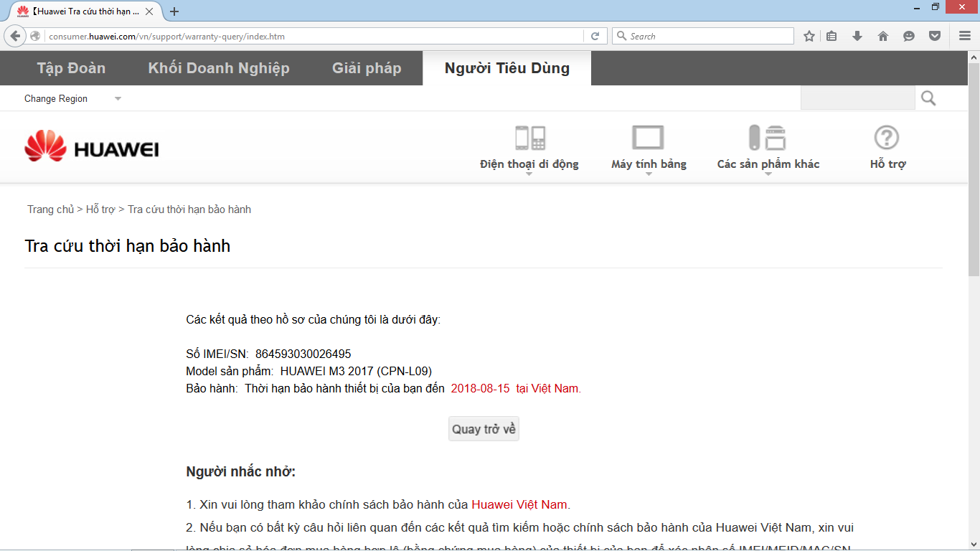Click the other products category icon

tap(768, 138)
